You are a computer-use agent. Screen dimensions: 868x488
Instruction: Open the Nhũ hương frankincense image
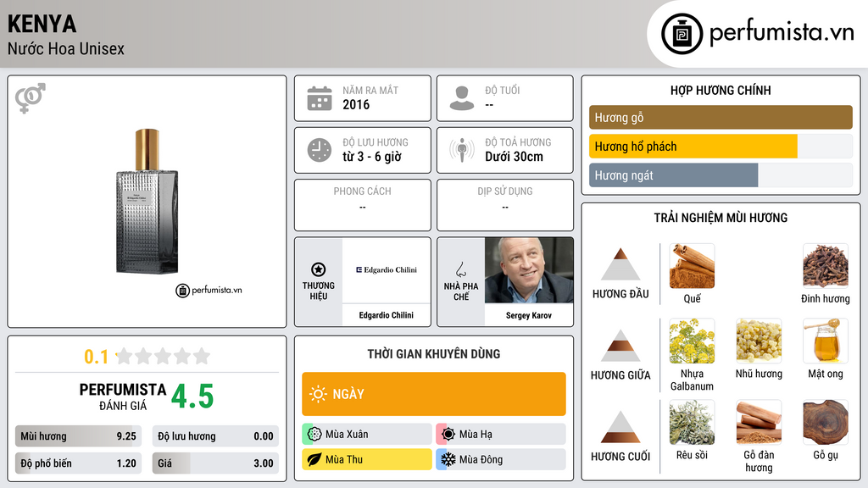pos(759,341)
